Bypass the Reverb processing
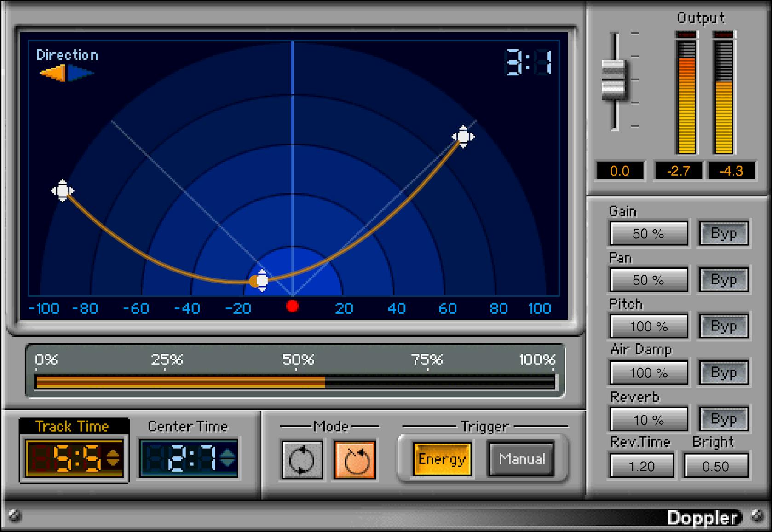Image resolution: width=772 pixels, height=532 pixels. coord(723,419)
